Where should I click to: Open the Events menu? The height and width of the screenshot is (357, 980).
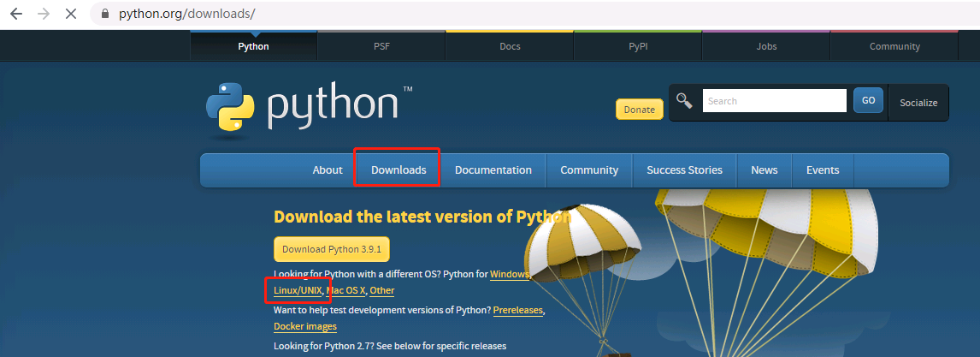823,170
